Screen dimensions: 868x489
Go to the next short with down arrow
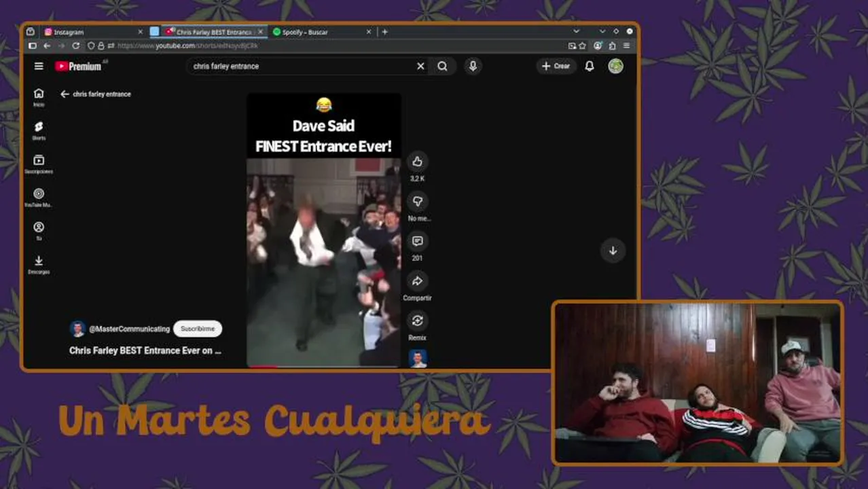click(613, 251)
